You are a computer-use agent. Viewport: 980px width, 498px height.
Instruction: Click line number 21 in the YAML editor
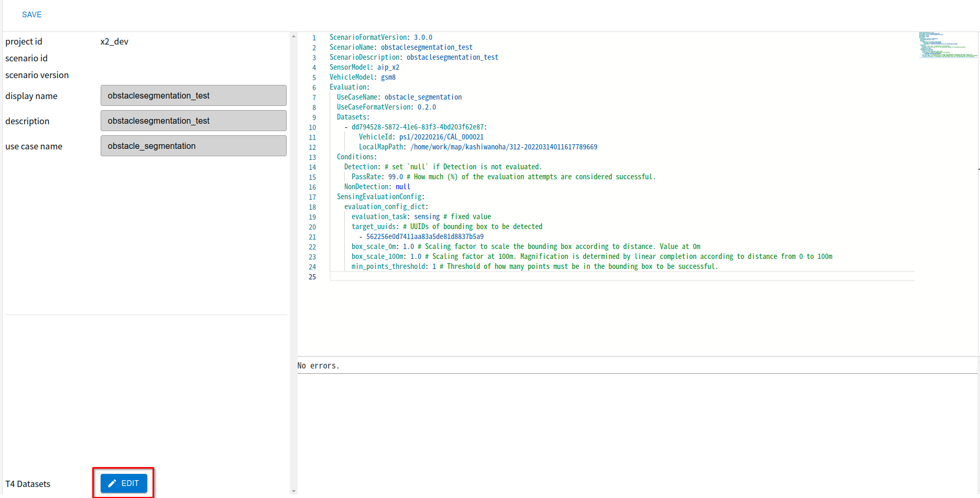[312, 237]
